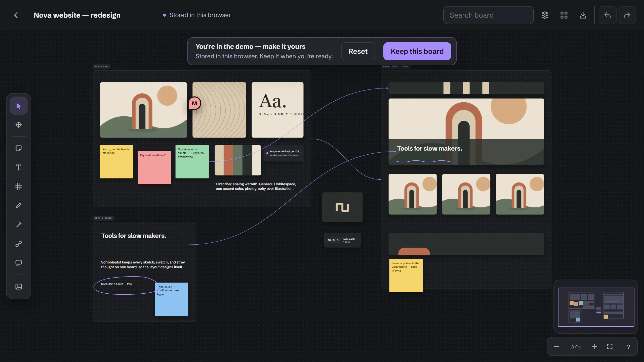Go back with the left chevron arrow
The height and width of the screenshot is (362, 644).
16,15
